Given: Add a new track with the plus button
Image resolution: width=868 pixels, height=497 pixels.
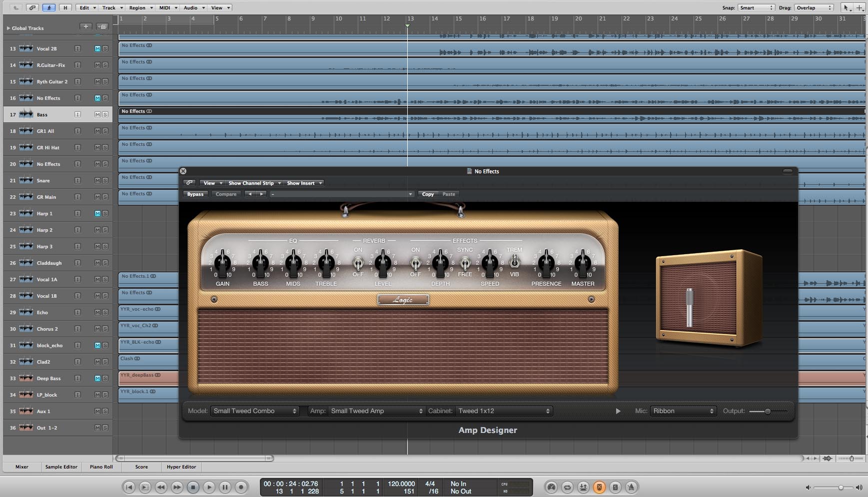Looking at the screenshot, I should pos(86,26).
